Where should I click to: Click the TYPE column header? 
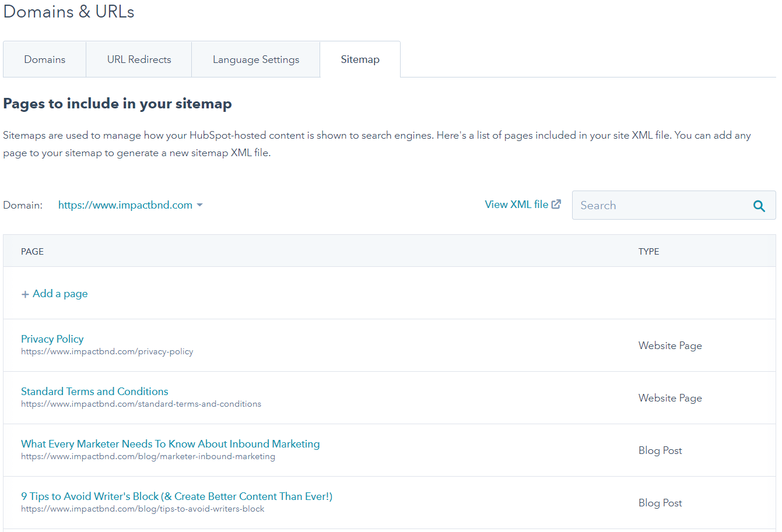(648, 252)
